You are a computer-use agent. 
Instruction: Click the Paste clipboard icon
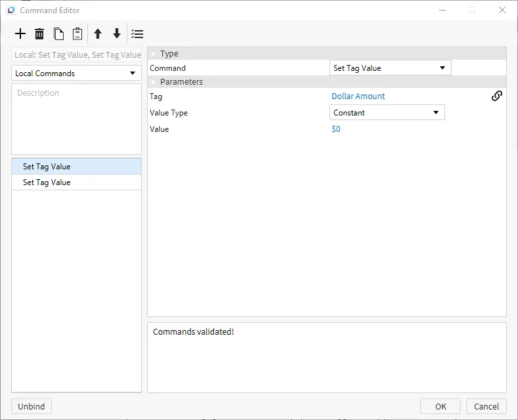(x=77, y=34)
